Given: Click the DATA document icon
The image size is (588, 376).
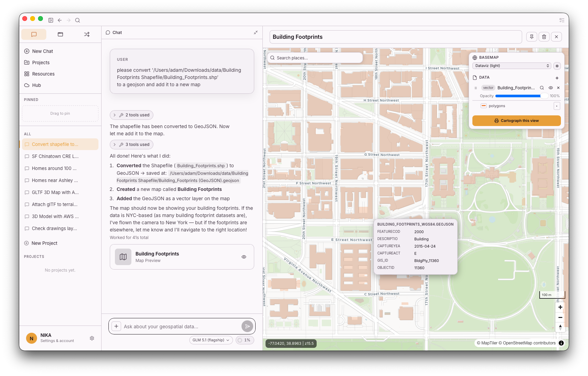Looking at the screenshot, I should [475, 78].
